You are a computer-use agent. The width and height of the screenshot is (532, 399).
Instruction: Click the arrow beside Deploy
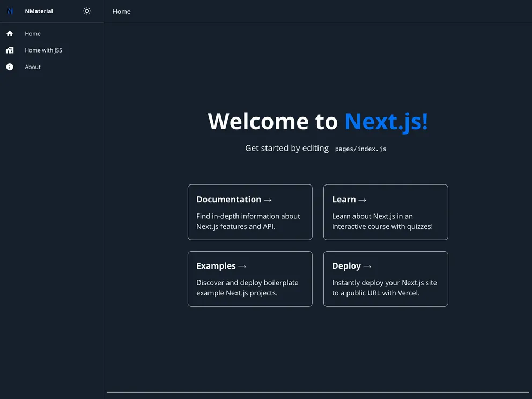(x=367, y=267)
